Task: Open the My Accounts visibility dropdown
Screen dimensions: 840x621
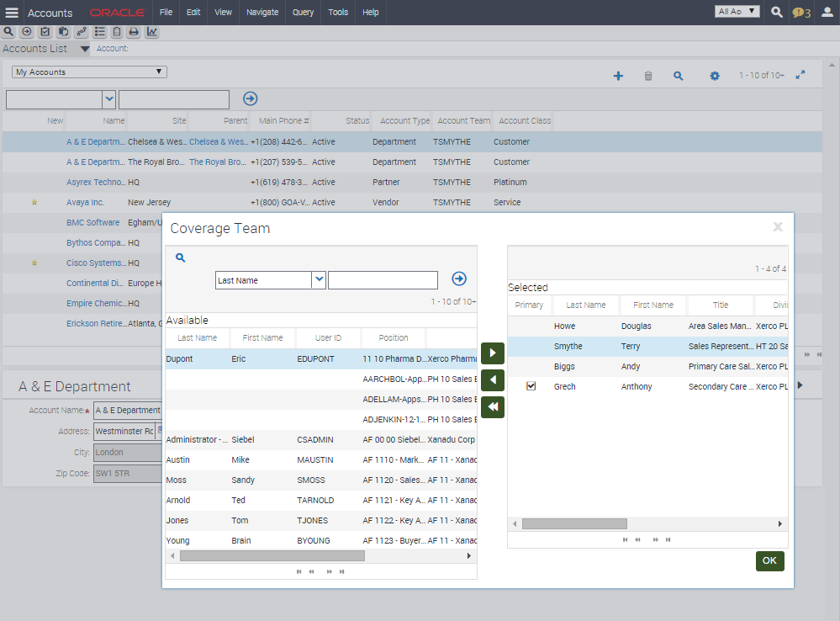Action: (89, 72)
